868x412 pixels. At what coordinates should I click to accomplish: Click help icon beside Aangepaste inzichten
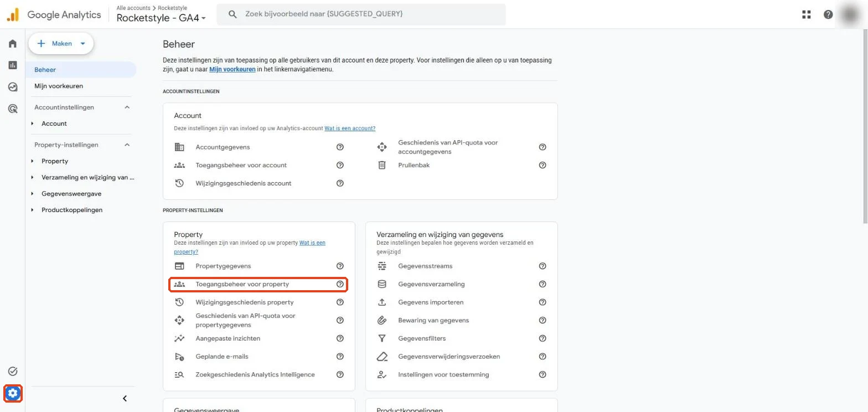(x=340, y=338)
